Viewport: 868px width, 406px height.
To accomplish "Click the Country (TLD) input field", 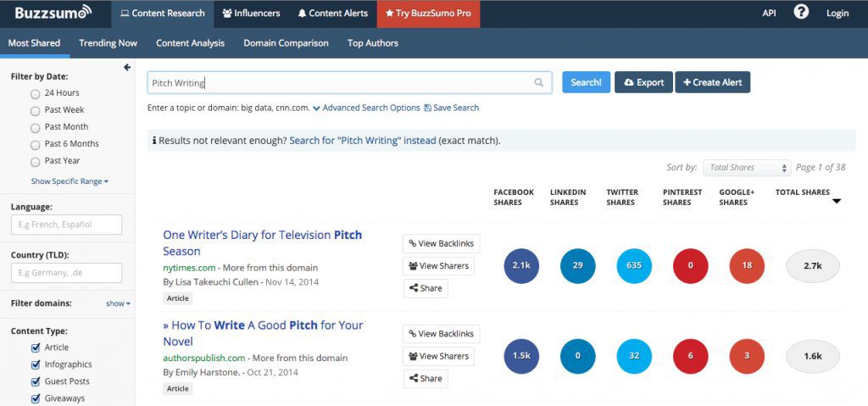I will click(66, 273).
